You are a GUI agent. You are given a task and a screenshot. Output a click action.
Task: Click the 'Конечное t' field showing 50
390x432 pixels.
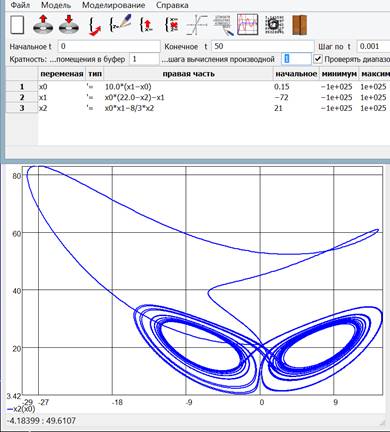pos(263,46)
